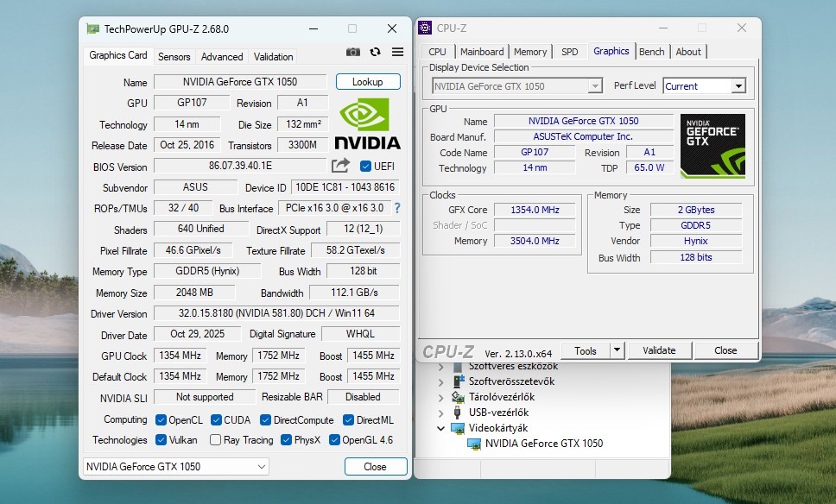836x504 pixels.
Task: Toggle the UEFI checkbox
Action: click(366, 167)
